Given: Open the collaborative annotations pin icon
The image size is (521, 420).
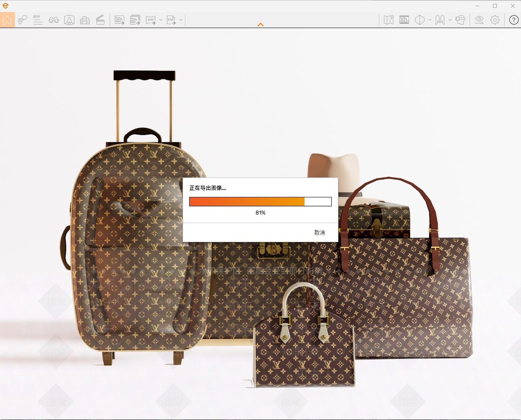Looking at the screenshot, I should (x=22, y=20).
